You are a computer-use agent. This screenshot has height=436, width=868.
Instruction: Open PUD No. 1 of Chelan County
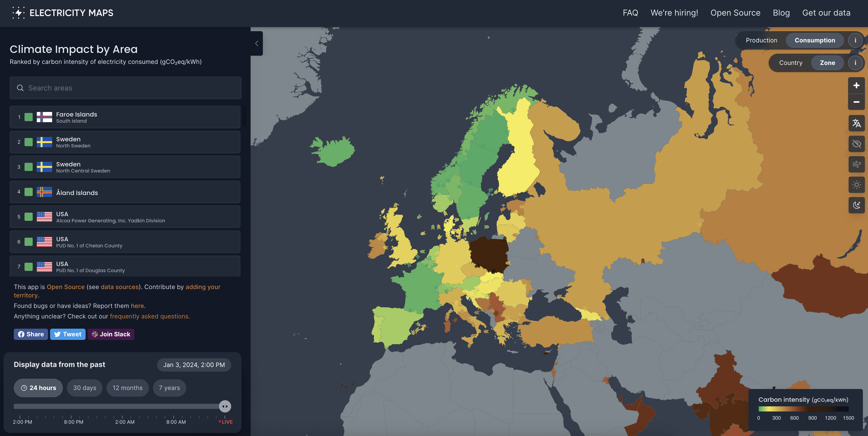(125, 242)
